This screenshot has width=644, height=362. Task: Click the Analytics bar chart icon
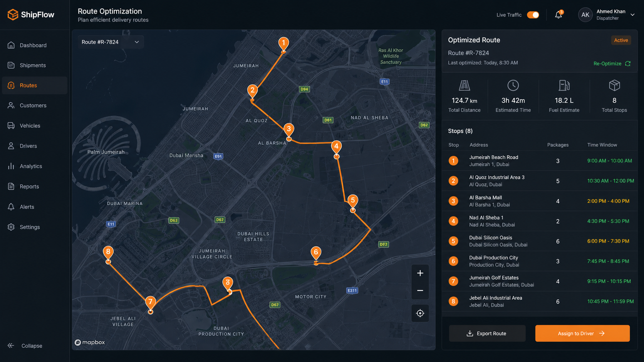coord(11,166)
